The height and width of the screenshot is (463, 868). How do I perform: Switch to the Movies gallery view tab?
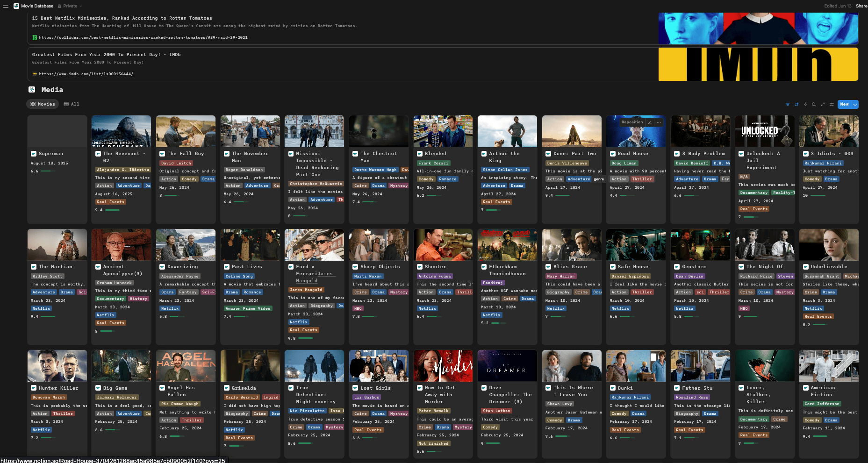[x=43, y=104]
